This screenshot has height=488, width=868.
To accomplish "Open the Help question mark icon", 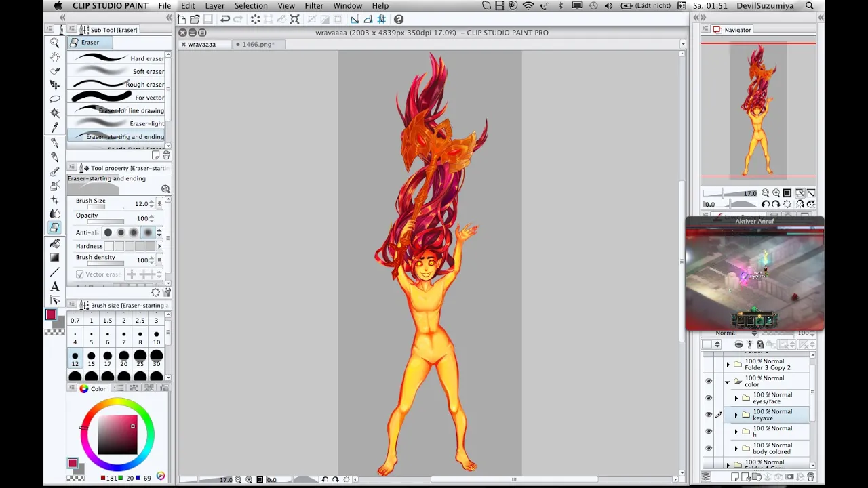I will tap(399, 19).
